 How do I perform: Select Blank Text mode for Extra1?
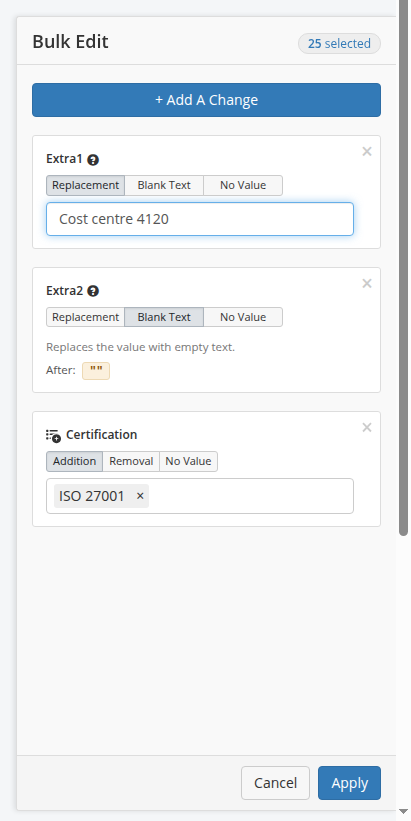pyautogui.click(x=164, y=185)
